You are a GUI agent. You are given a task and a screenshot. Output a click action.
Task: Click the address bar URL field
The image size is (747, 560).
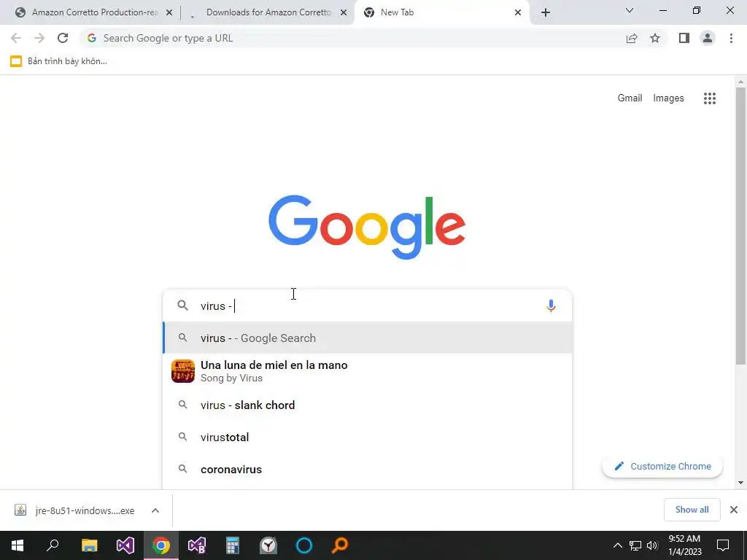[352, 38]
